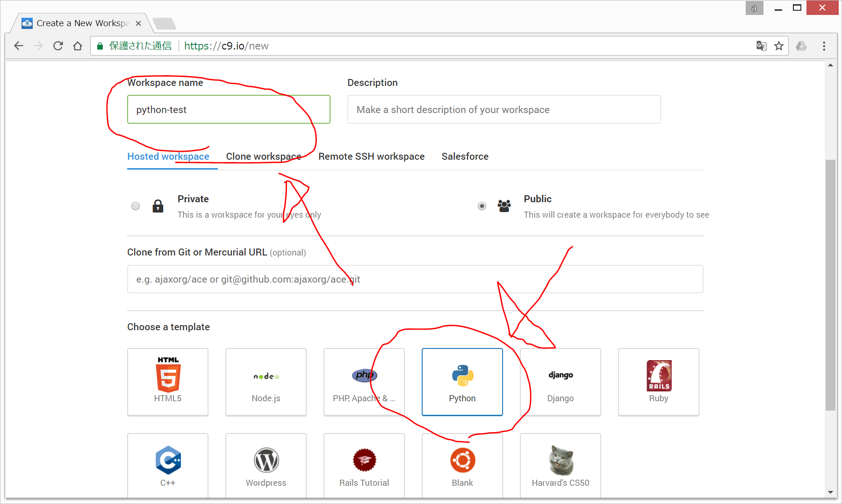Select the Blank Ubuntu template
842x504 pixels.
click(x=462, y=465)
